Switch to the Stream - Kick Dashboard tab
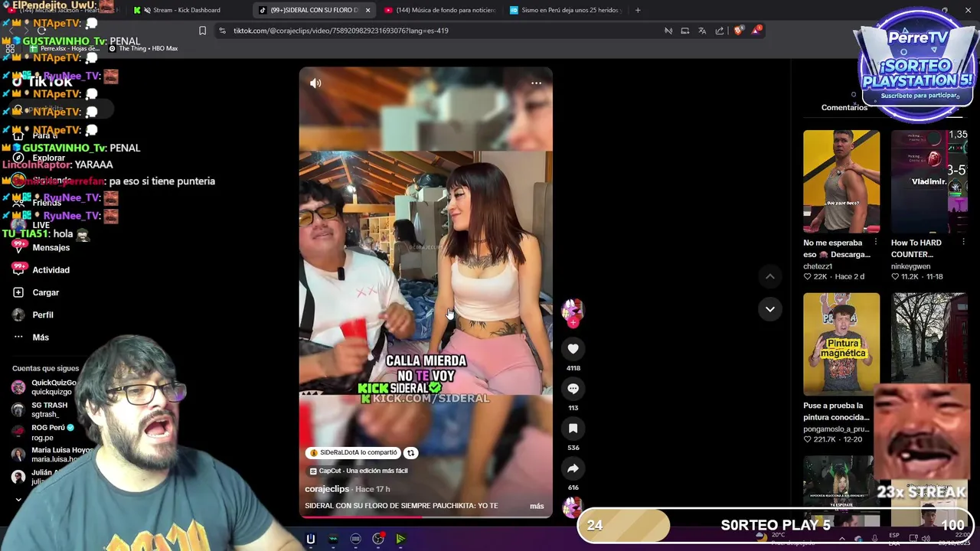The width and height of the screenshot is (980, 551). (185, 10)
